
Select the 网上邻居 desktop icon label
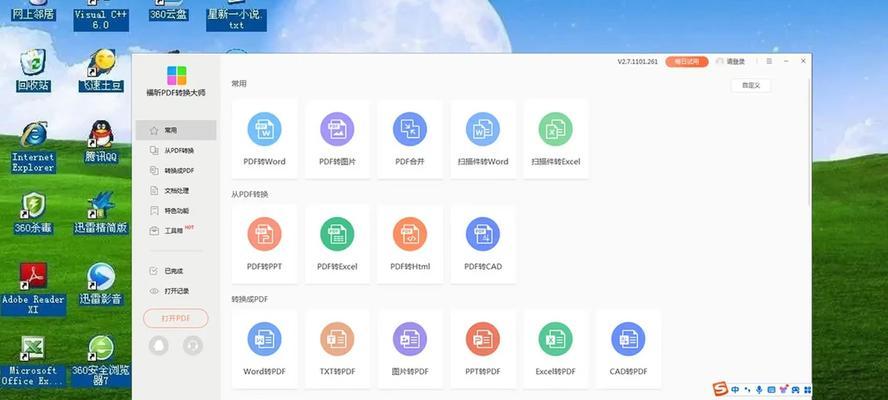click(33, 15)
